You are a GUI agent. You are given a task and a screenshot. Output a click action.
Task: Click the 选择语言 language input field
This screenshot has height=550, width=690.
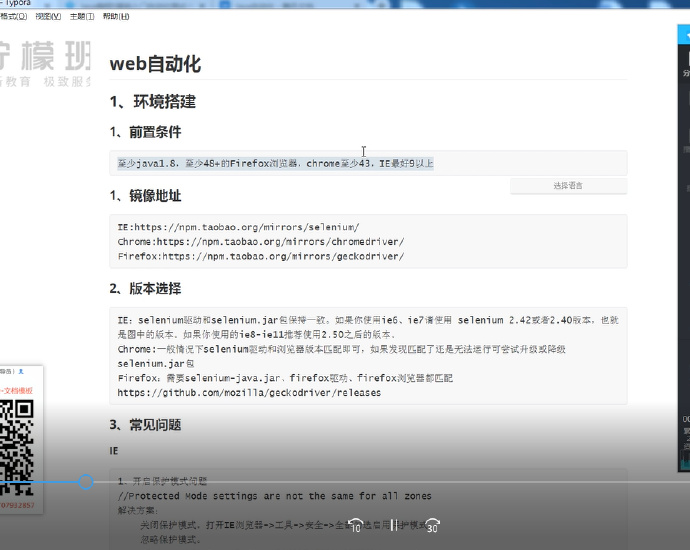[568, 185]
